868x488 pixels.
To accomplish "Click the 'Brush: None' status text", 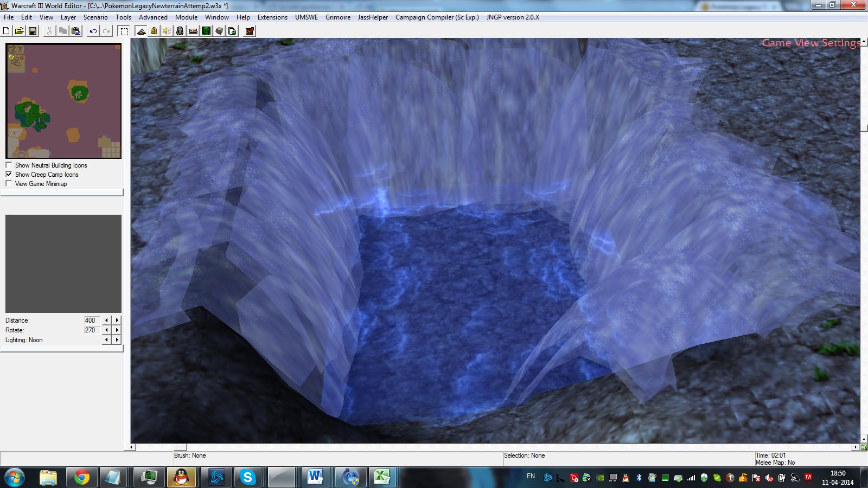I will (x=190, y=455).
